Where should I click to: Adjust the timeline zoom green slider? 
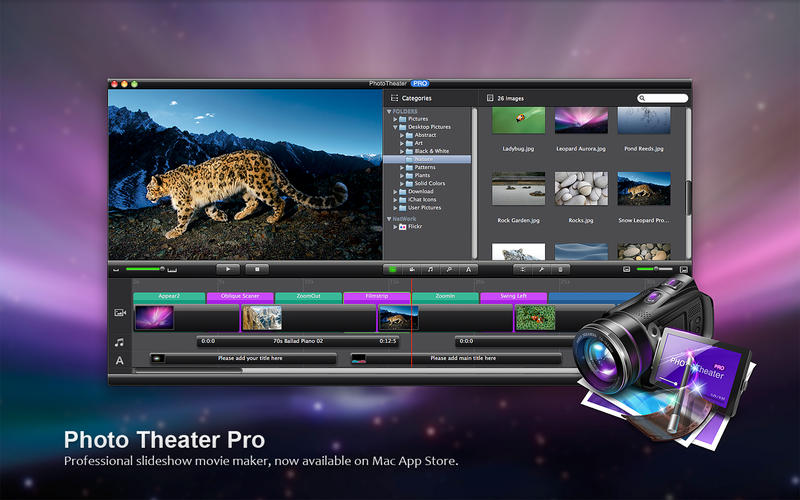[x=145, y=269]
